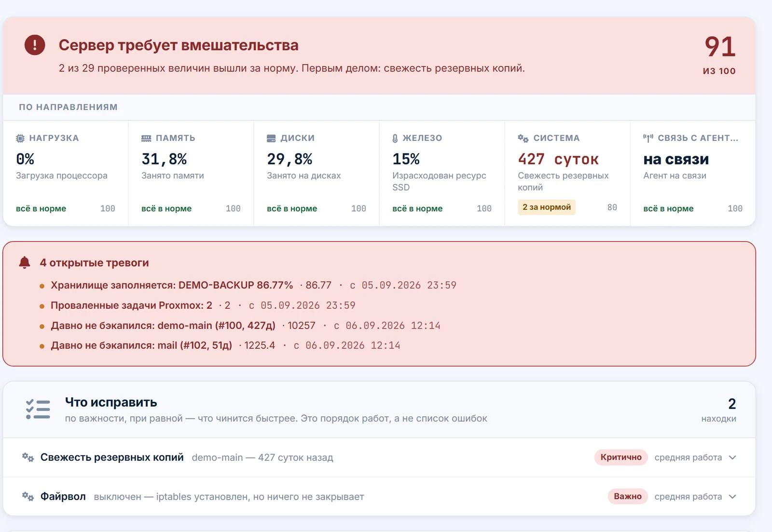Click the '2 за нормой' badge
The image size is (772, 532).
[x=547, y=207]
